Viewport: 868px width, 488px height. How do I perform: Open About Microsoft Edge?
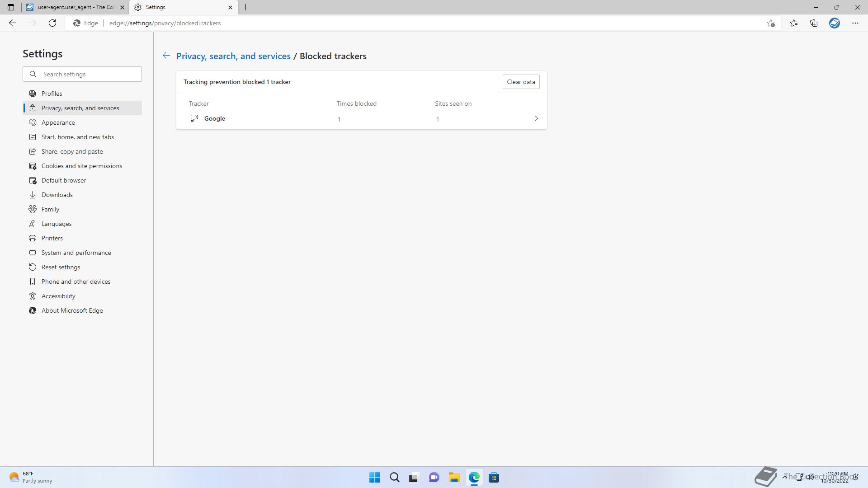point(82,310)
